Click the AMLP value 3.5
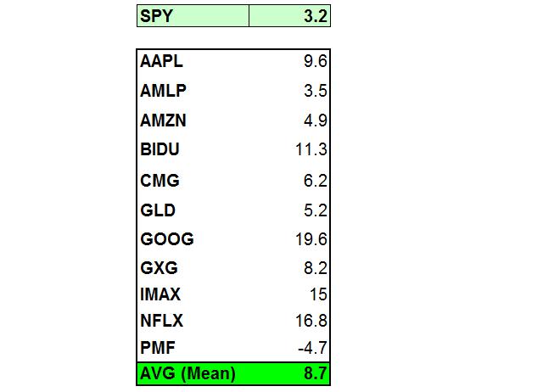This screenshot has width=543, height=392. coord(315,91)
